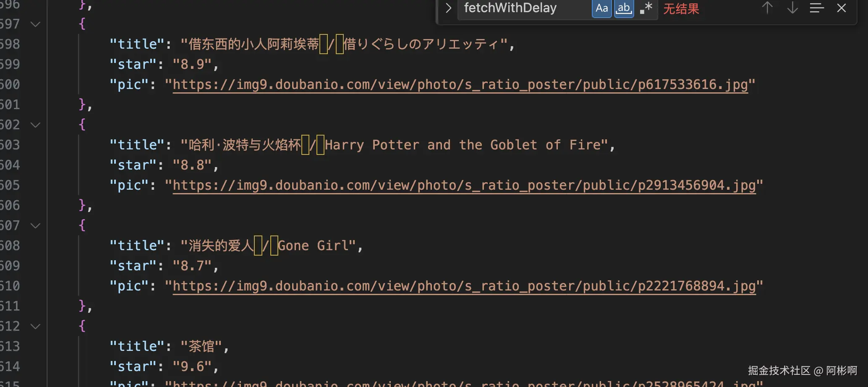The image size is (868, 387).
Task: Toggle Find in Selection icon
Action: point(817,8)
